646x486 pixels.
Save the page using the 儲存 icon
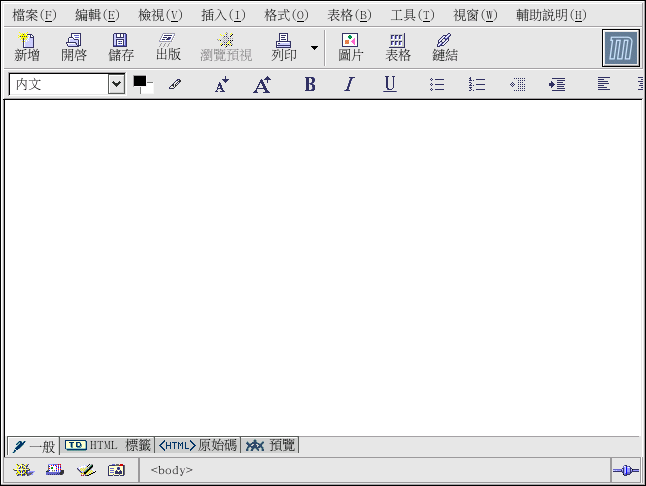pyautogui.click(x=121, y=47)
